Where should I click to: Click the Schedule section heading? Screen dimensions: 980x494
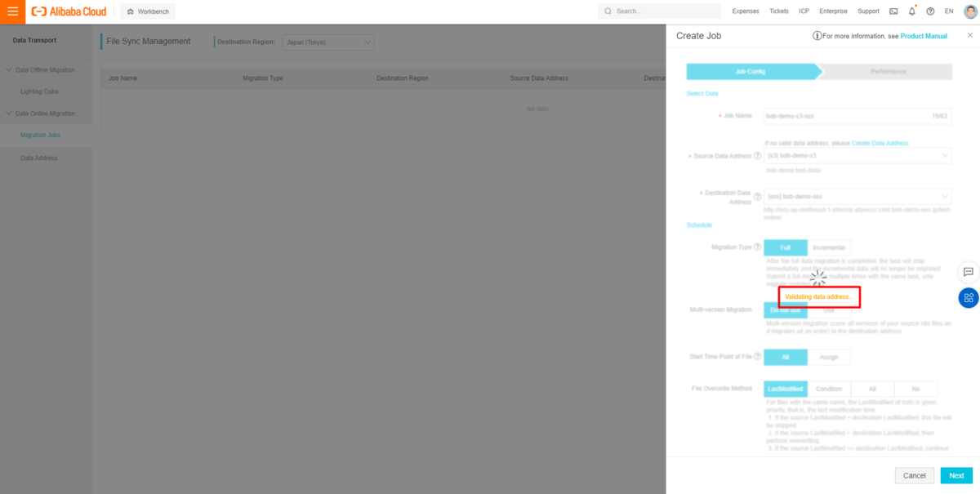(x=700, y=225)
